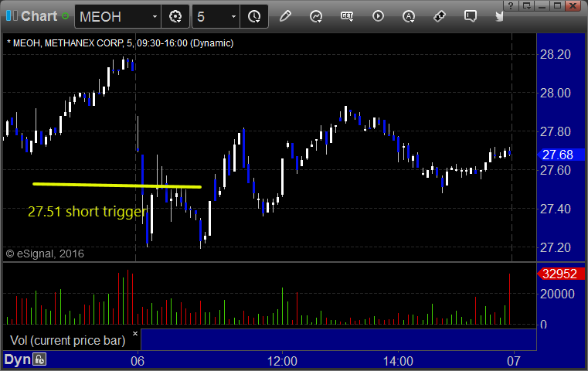Select the yellow 27.51 short trigger line
Viewport: 588px width, 371px height.
117,185
